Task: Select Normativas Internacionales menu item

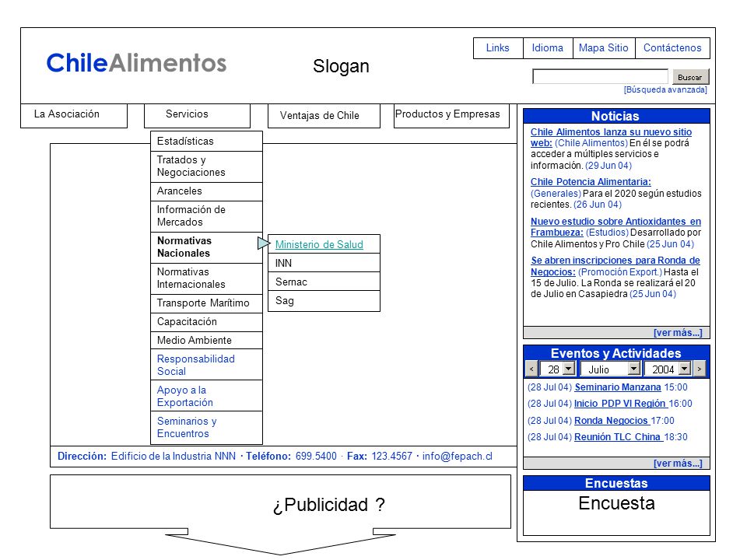Action: (x=206, y=278)
